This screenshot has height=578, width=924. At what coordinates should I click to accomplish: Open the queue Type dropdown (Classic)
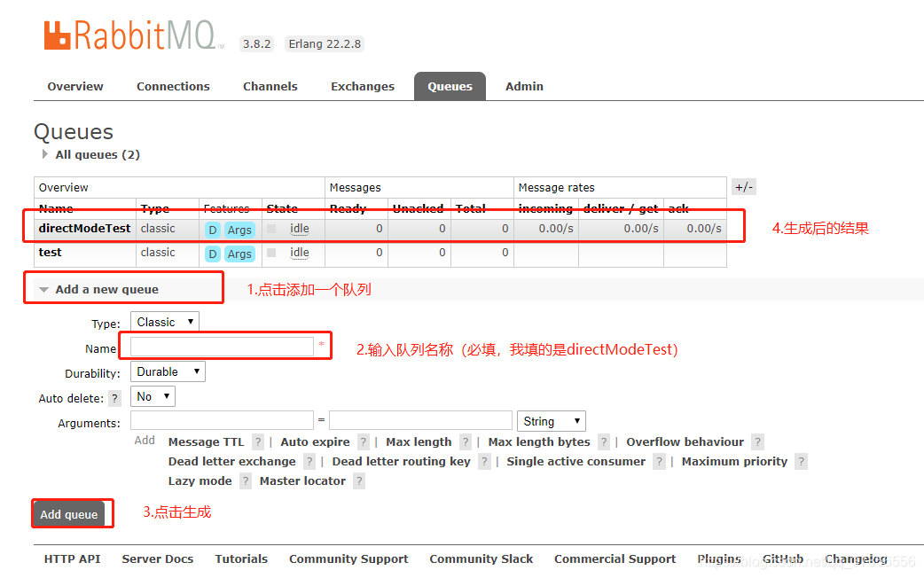click(165, 322)
